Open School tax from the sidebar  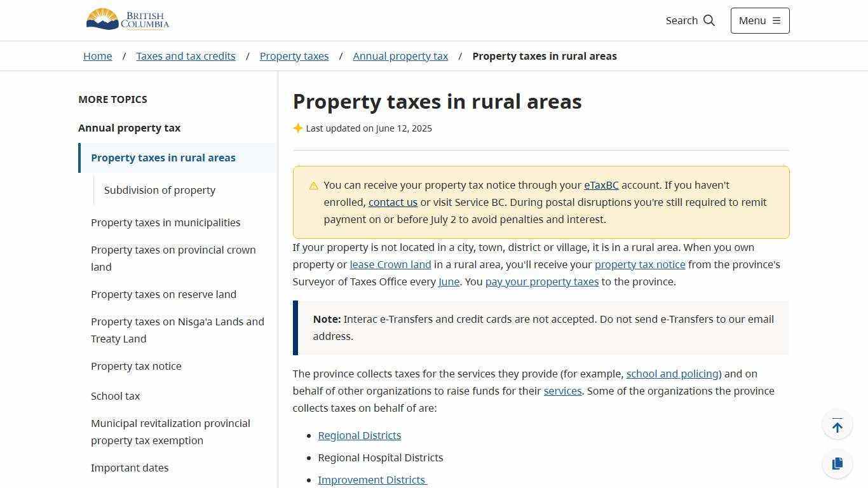[115, 396]
